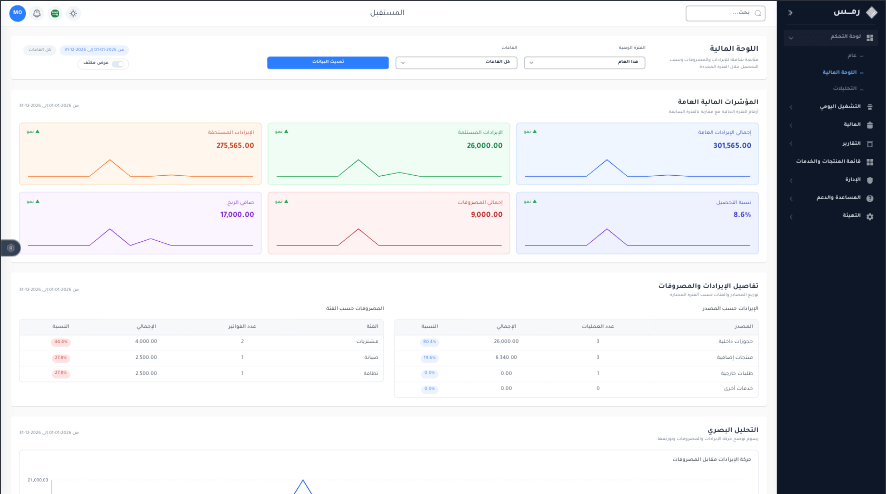The height and width of the screenshot is (494, 886).
Task: Click growth arrow on نسبة التحصيل card
Action: pos(535,201)
